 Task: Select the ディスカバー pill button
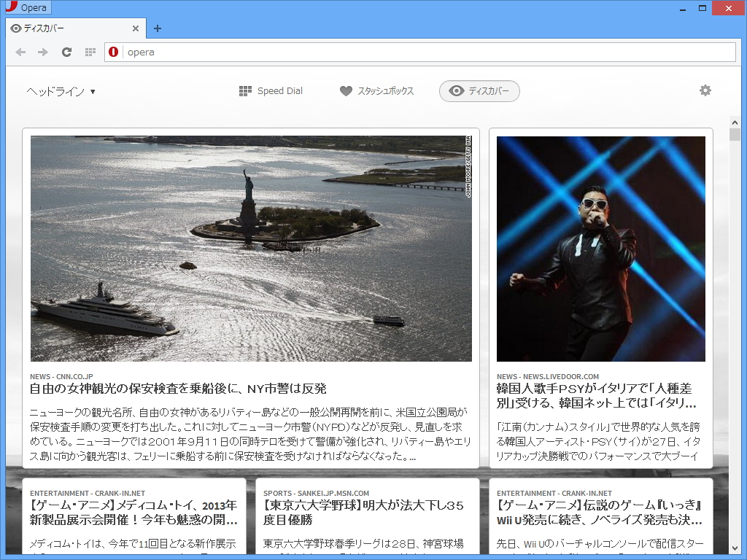(x=479, y=91)
